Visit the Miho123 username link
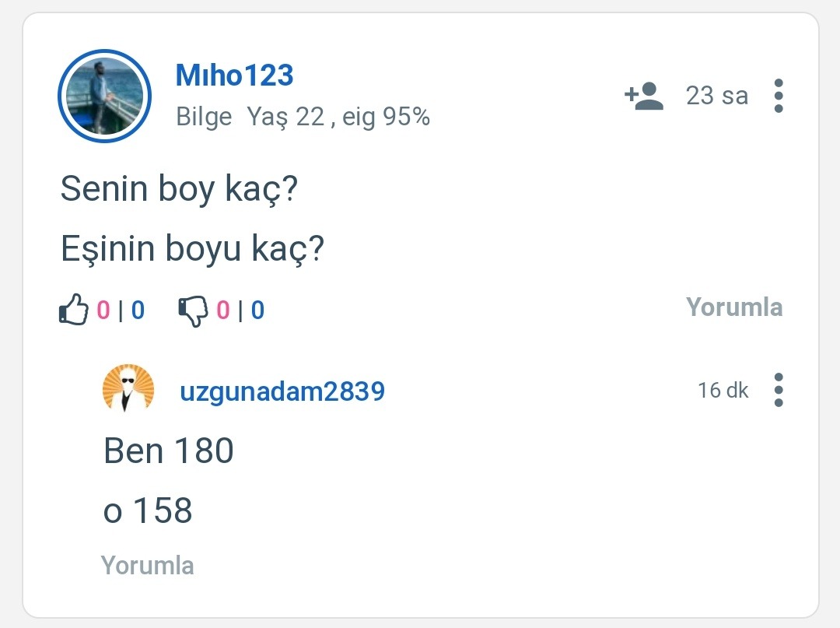The image size is (840, 628). 234,75
